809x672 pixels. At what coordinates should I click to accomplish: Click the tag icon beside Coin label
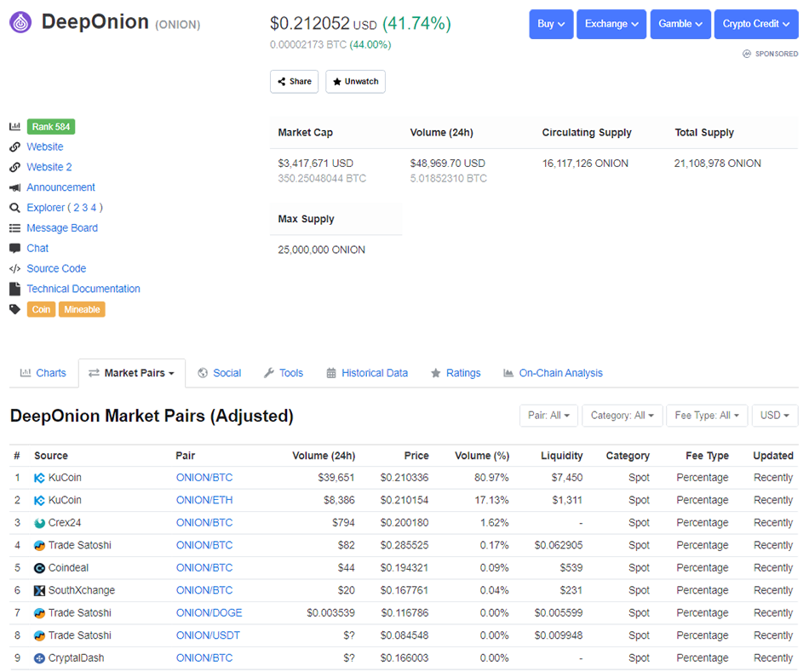point(15,310)
